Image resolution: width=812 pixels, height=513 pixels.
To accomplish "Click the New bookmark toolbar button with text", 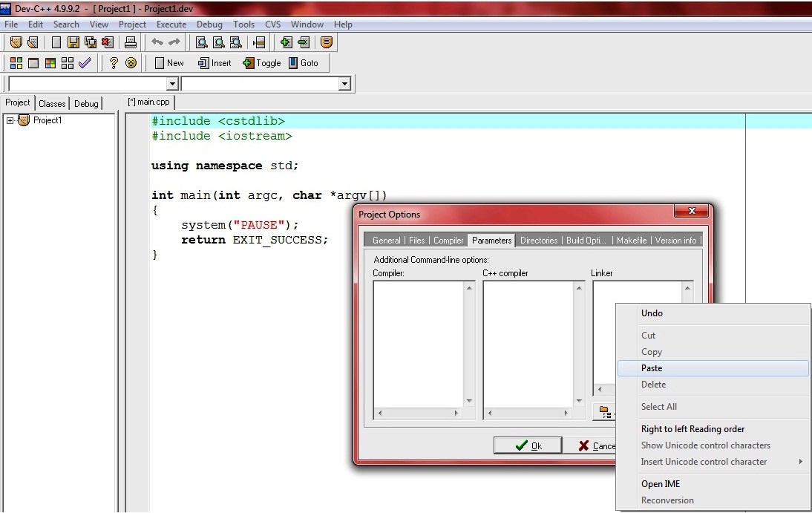I will coord(169,63).
